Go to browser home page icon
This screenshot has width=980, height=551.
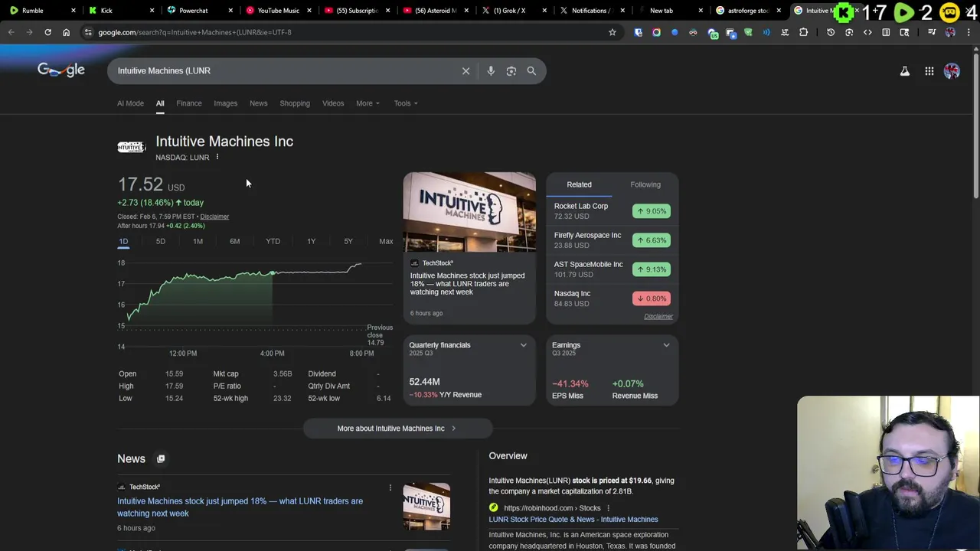pyautogui.click(x=66, y=32)
